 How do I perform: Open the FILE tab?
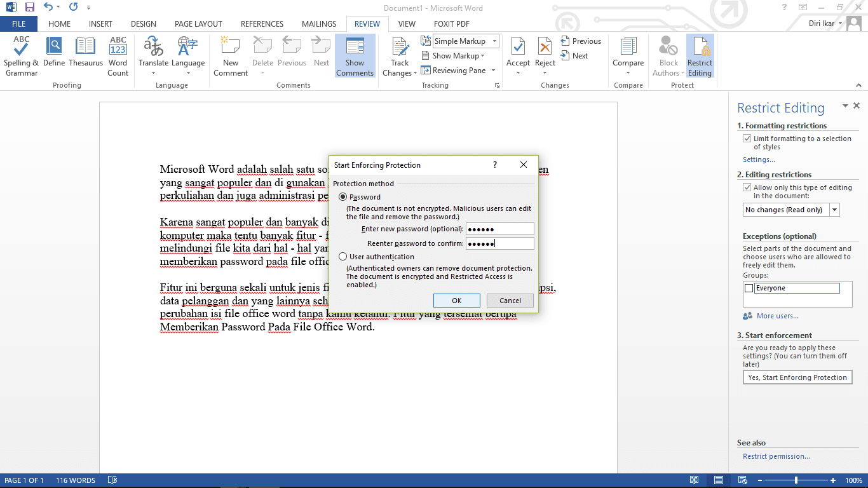tap(18, 24)
